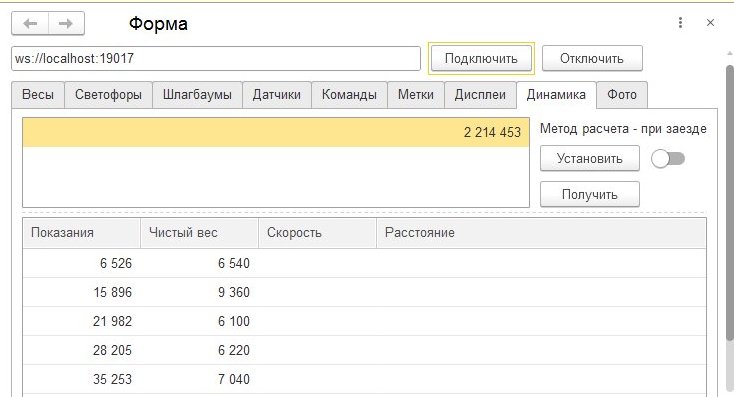Select the cell with value 7 040
The width and height of the screenshot is (734, 397).
tap(199, 379)
